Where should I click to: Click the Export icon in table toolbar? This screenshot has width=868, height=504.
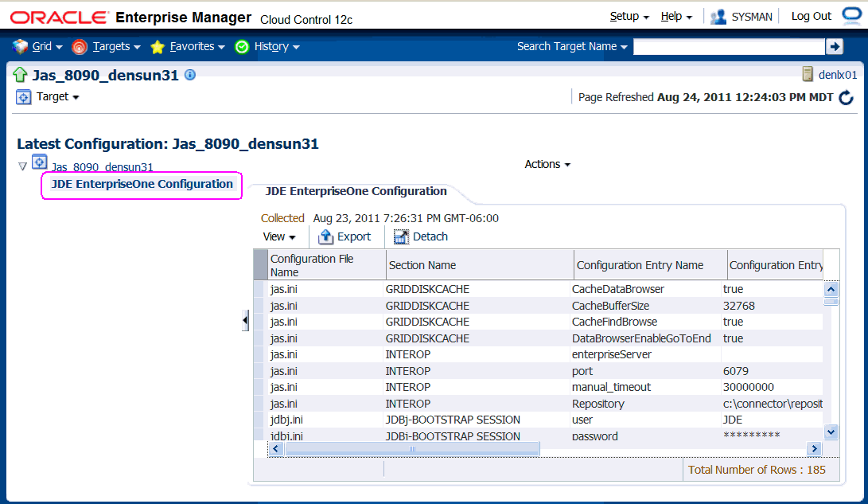[x=325, y=236]
